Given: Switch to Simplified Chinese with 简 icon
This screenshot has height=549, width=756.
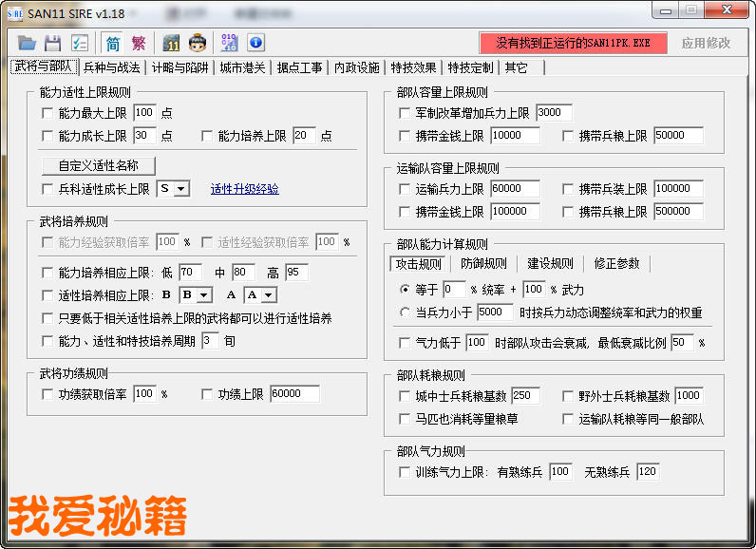Looking at the screenshot, I should point(113,43).
